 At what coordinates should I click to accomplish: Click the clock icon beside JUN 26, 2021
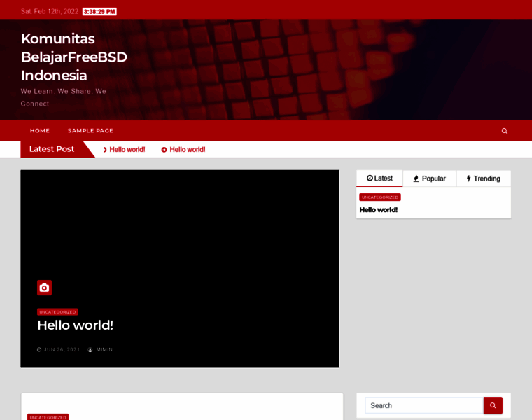pyautogui.click(x=39, y=350)
